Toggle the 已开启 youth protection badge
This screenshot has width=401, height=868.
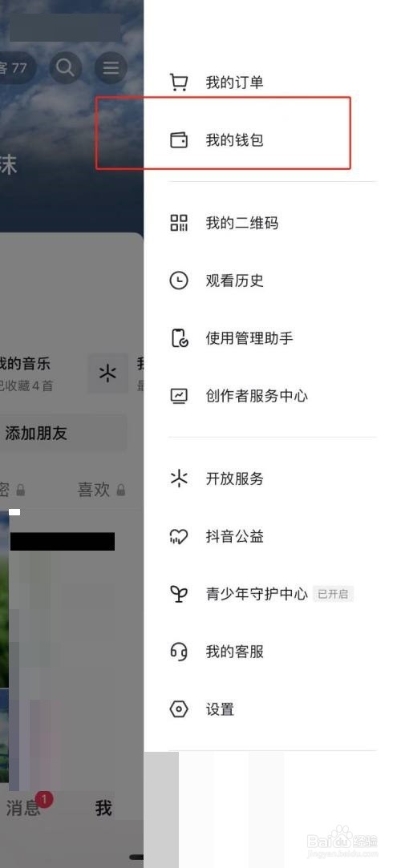click(x=333, y=595)
